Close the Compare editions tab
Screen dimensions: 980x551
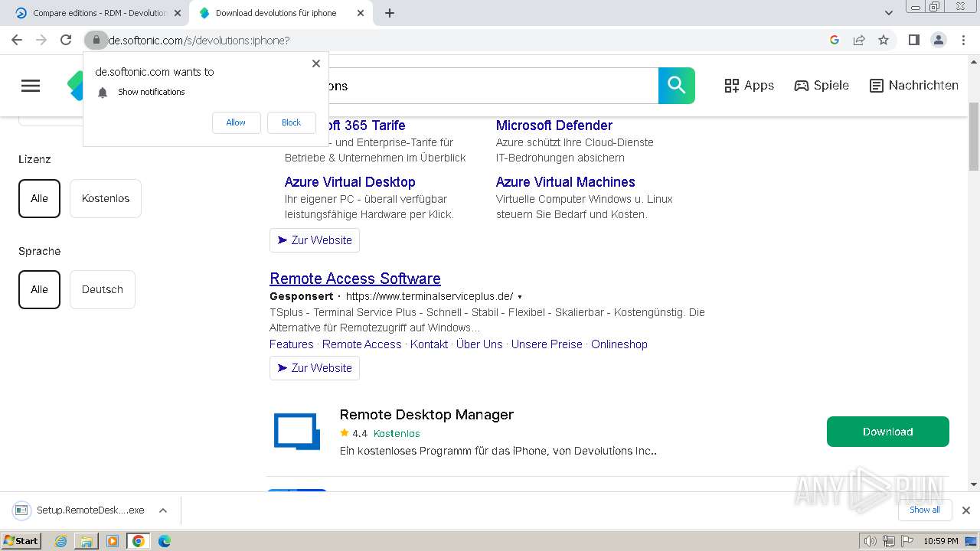coord(178,13)
